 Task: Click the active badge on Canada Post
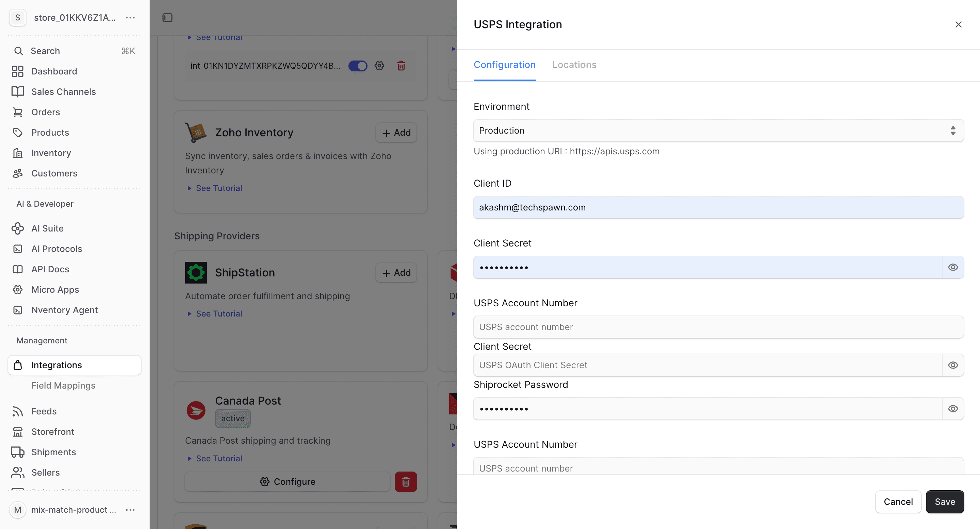[233, 419]
